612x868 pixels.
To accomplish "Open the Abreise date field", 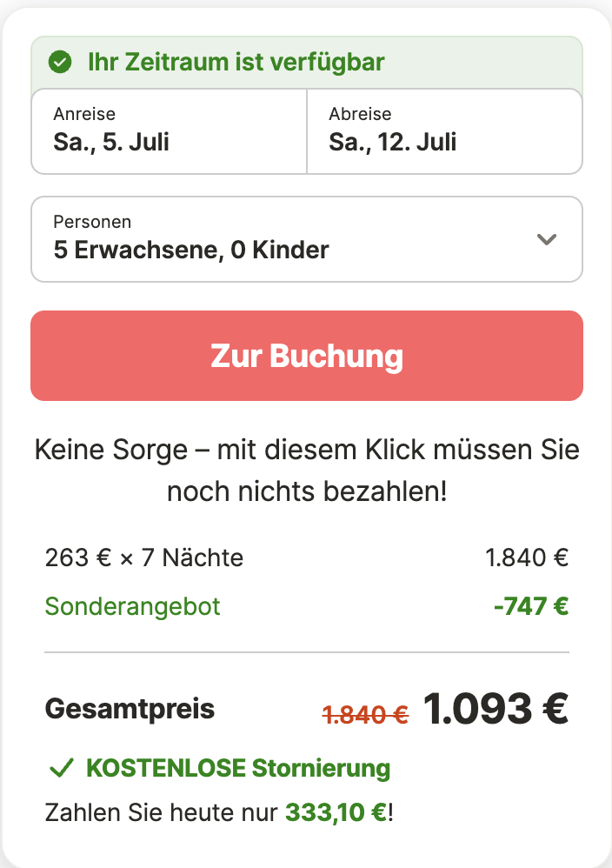I will pyautogui.click(x=445, y=131).
